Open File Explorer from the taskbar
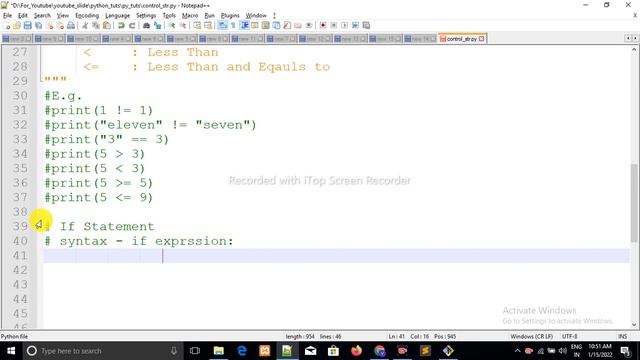The height and width of the screenshot is (360, 640). [219, 351]
